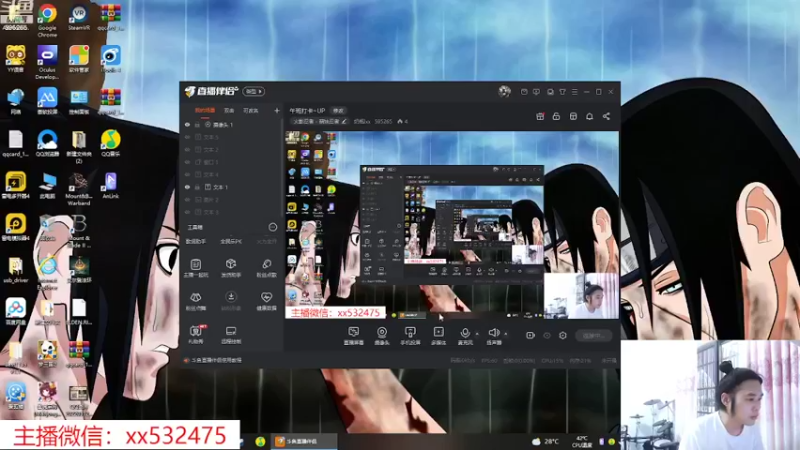The height and width of the screenshot is (450, 800).
Task: Open the 健康数据 heart tool
Action: 266,301
